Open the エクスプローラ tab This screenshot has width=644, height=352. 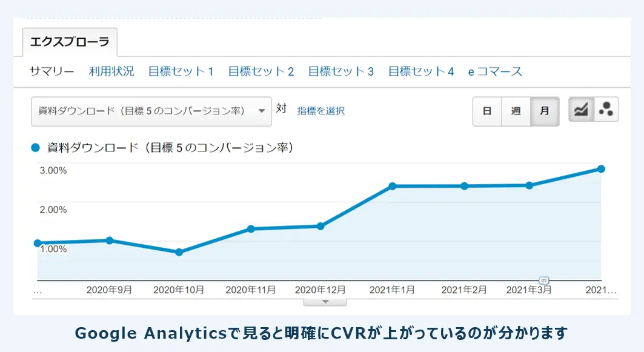tap(70, 42)
